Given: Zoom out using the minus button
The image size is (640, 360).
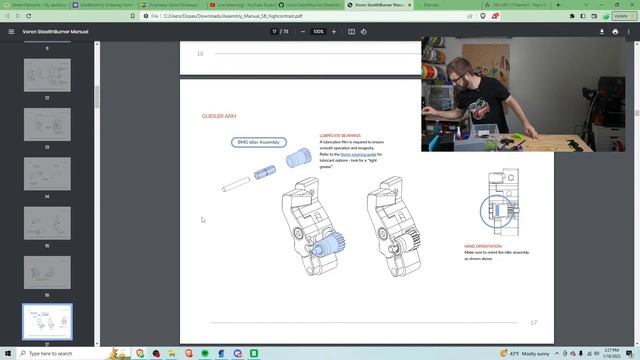Looking at the screenshot, I should pyautogui.click(x=303, y=31).
